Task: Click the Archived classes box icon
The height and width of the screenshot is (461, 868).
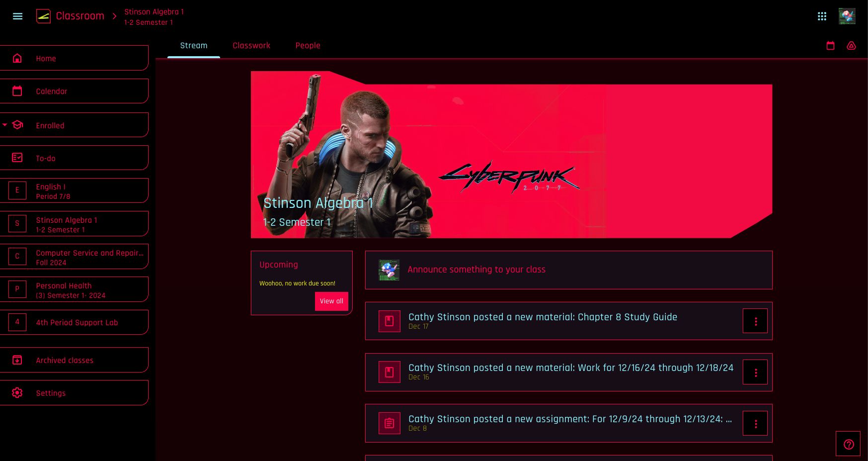Action: click(x=17, y=360)
